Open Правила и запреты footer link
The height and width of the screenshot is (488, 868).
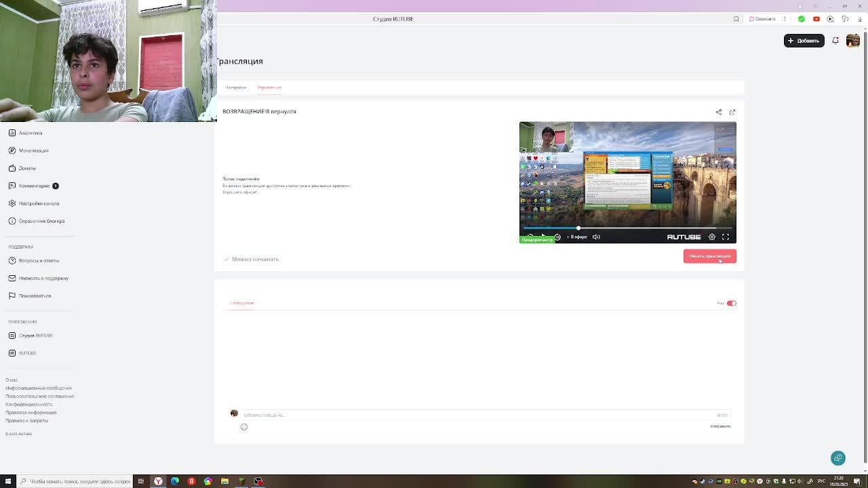point(27,421)
